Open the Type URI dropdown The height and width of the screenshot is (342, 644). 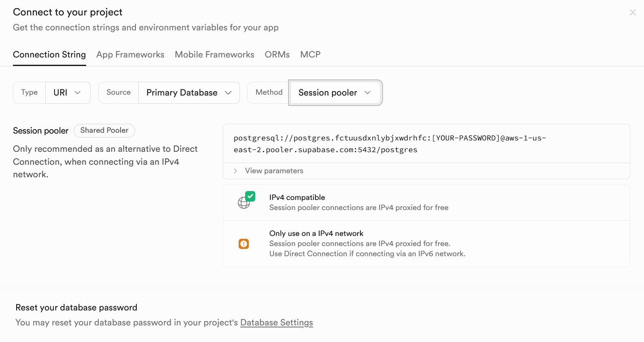tap(68, 93)
